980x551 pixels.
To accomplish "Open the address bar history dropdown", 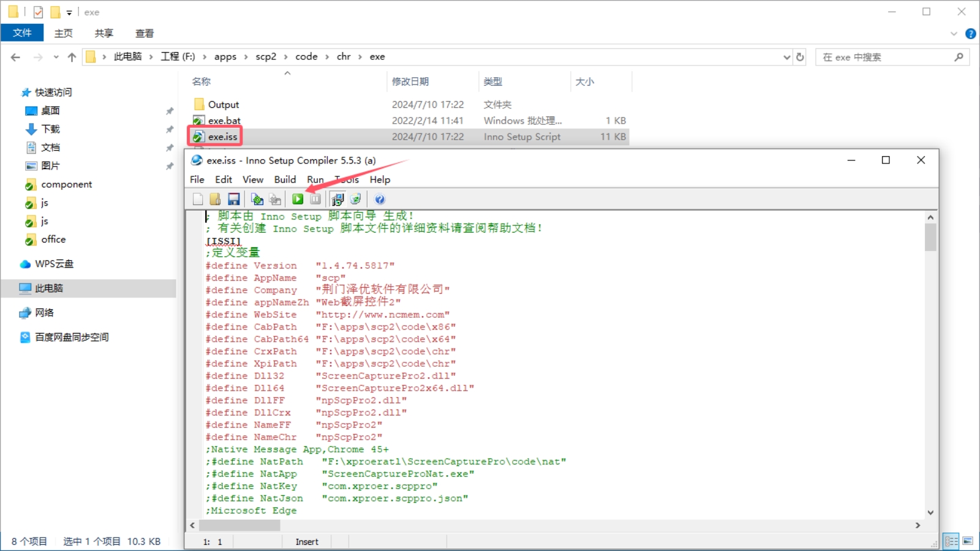I will (x=787, y=57).
